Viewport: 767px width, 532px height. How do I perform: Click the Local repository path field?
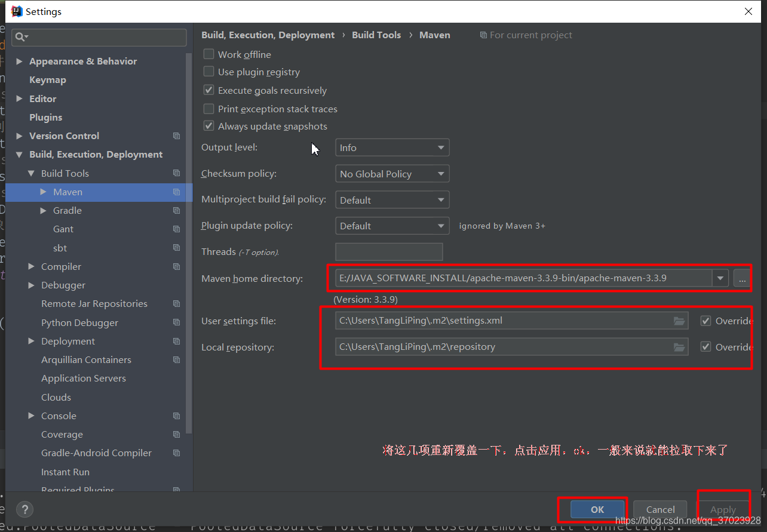511,347
